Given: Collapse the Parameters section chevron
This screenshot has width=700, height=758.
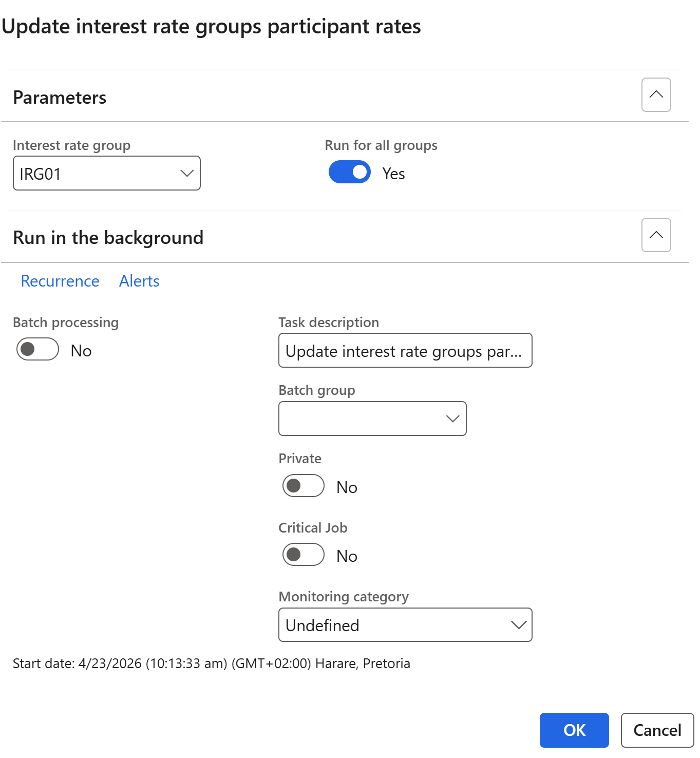Looking at the screenshot, I should point(656,95).
